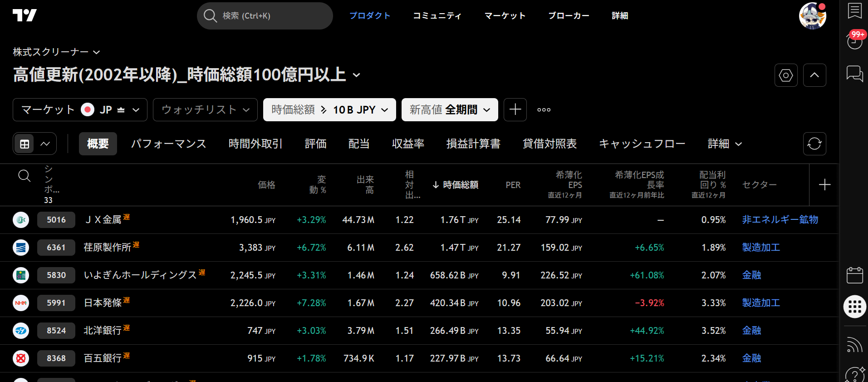868x382 pixels.
Task: Expand the マーケット JP dropdown
Action: click(80, 110)
